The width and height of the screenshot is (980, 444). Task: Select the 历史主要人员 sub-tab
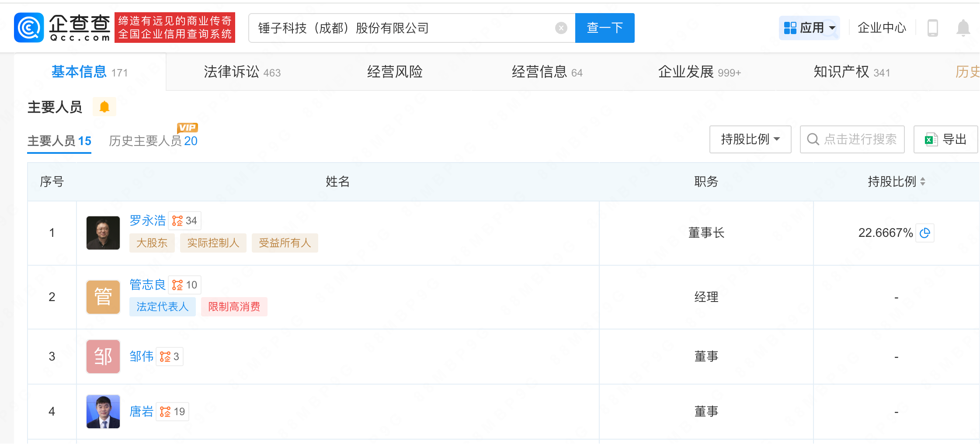153,141
